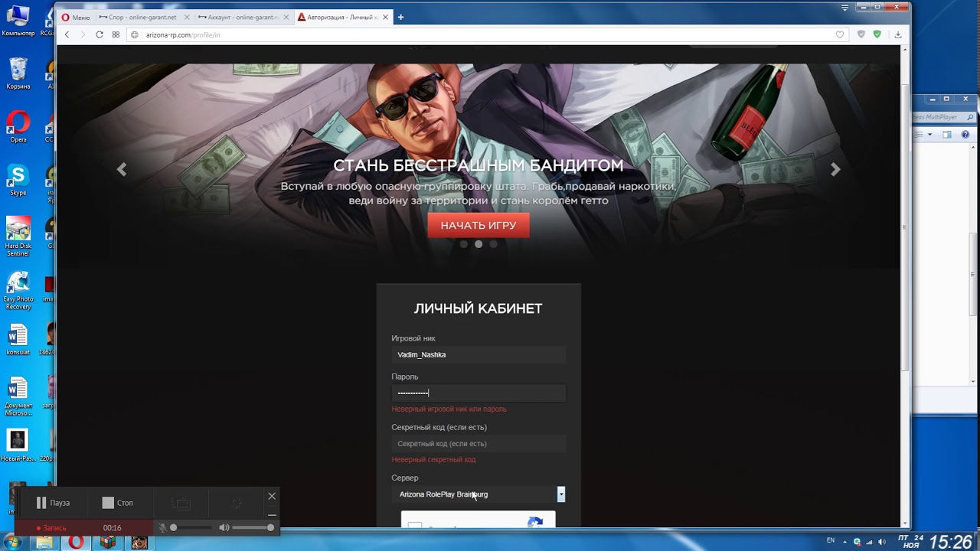
Task: Go forward in browser history
Action: 83,34
